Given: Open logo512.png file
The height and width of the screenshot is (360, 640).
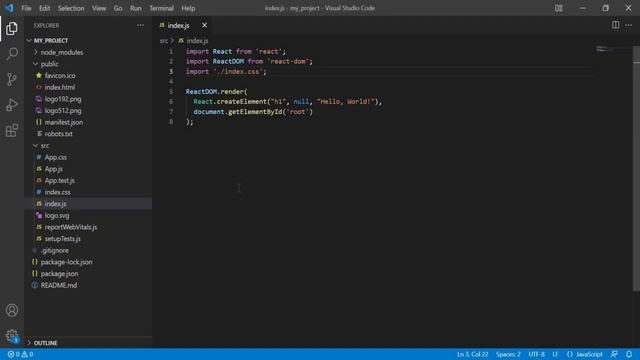Looking at the screenshot, I should [x=88, y=111].
